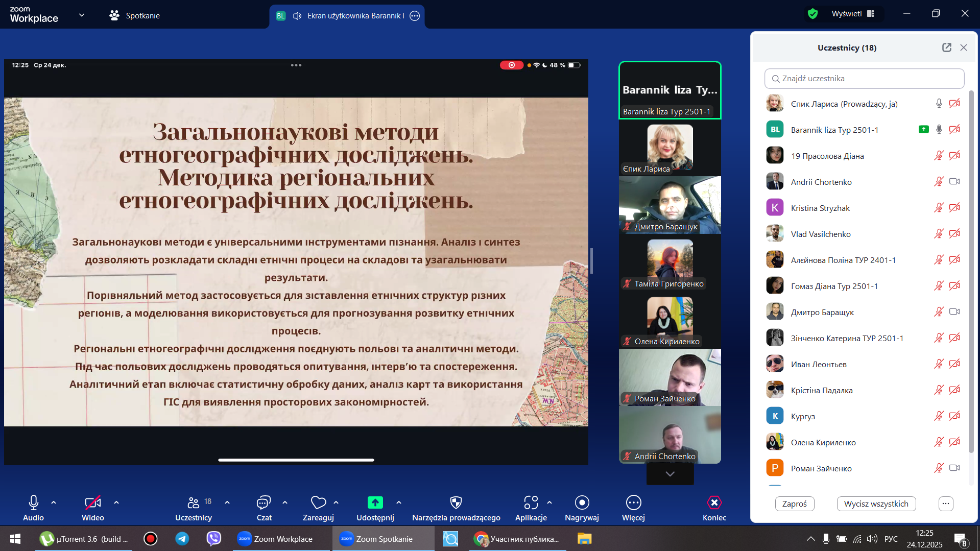Image resolution: width=980 pixels, height=551 pixels.
Task: Click the green Udostępnij share screen icon
Action: tap(375, 503)
